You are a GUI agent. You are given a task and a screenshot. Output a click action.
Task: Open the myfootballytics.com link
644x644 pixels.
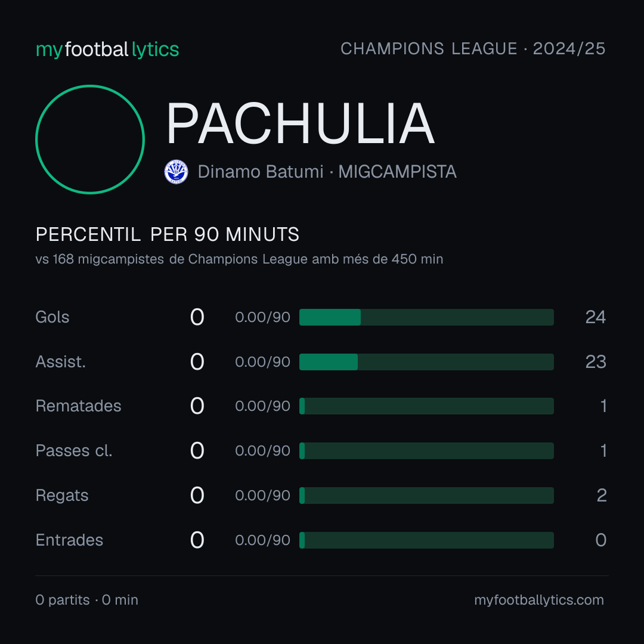click(539, 600)
